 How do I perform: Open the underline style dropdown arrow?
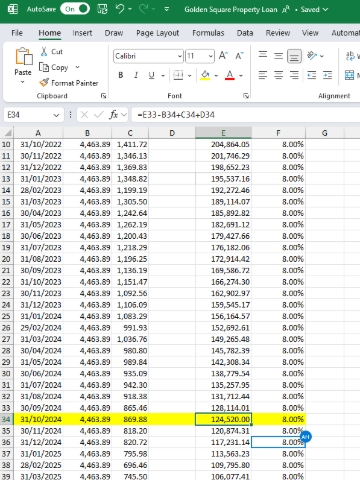pyautogui.click(x=163, y=76)
